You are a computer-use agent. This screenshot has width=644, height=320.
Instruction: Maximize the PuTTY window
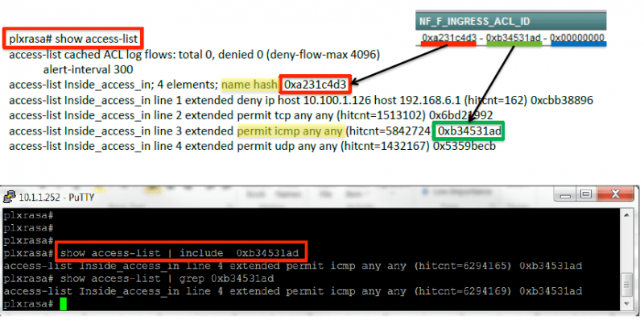click(x=587, y=194)
